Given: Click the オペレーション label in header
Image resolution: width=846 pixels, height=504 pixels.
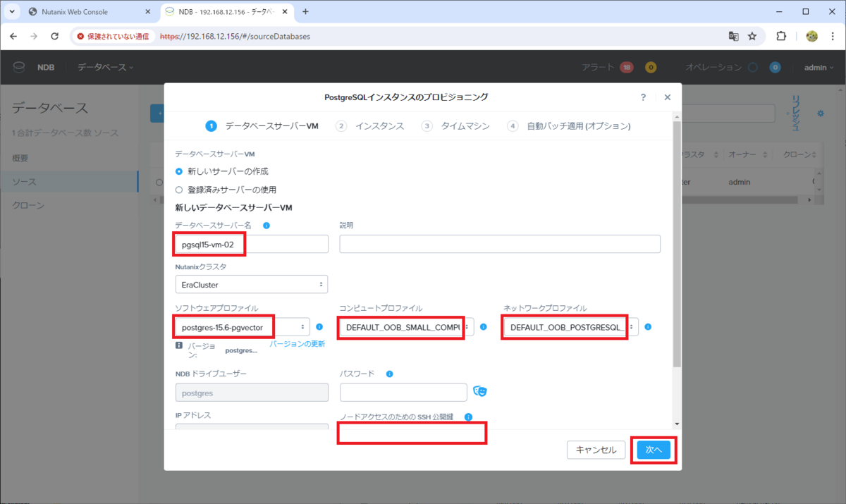Looking at the screenshot, I should 713,67.
